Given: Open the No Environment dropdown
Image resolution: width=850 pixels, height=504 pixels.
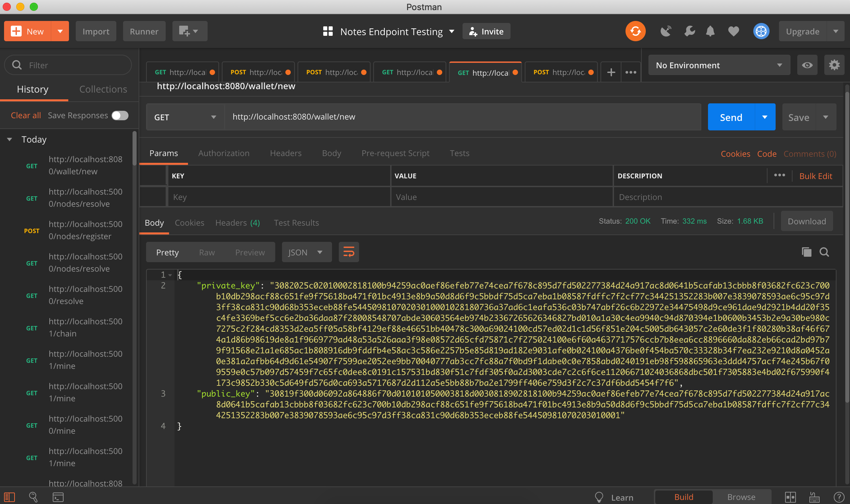Looking at the screenshot, I should [x=719, y=65].
